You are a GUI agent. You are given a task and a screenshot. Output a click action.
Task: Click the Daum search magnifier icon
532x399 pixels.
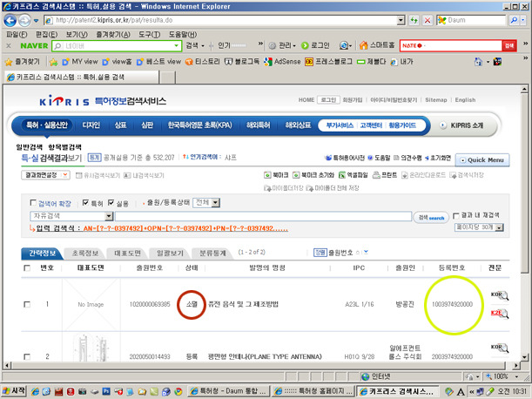coord(514,20)
